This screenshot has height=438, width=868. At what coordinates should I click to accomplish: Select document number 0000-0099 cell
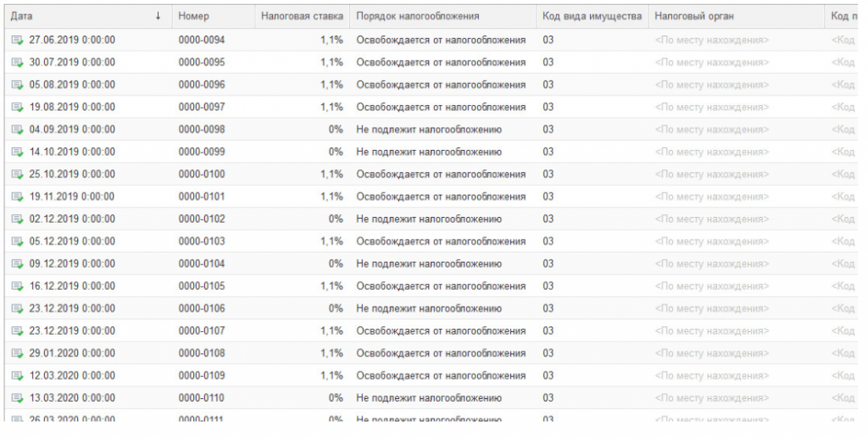click(x=202, y=152)
